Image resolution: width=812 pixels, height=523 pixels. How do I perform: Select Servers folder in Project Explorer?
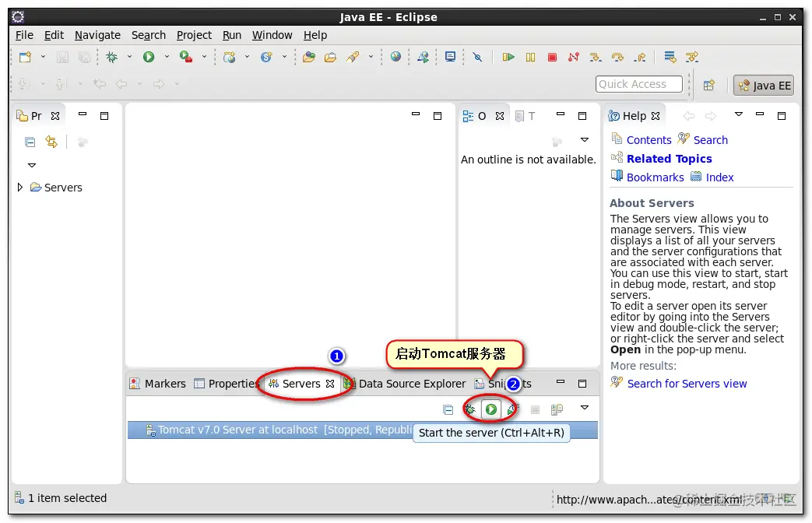tap(57, 188)
